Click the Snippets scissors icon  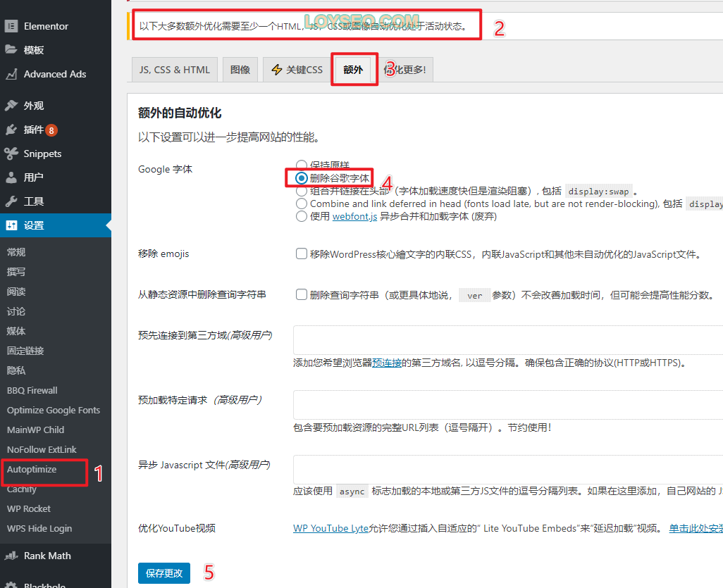[11, 154]
